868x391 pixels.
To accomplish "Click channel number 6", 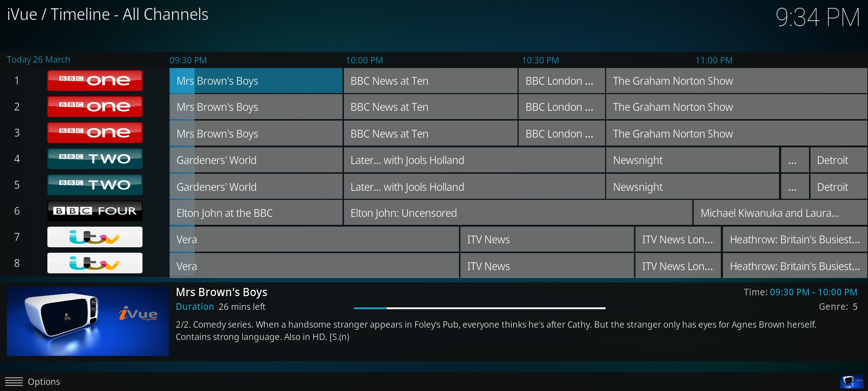I will [17, 211].
